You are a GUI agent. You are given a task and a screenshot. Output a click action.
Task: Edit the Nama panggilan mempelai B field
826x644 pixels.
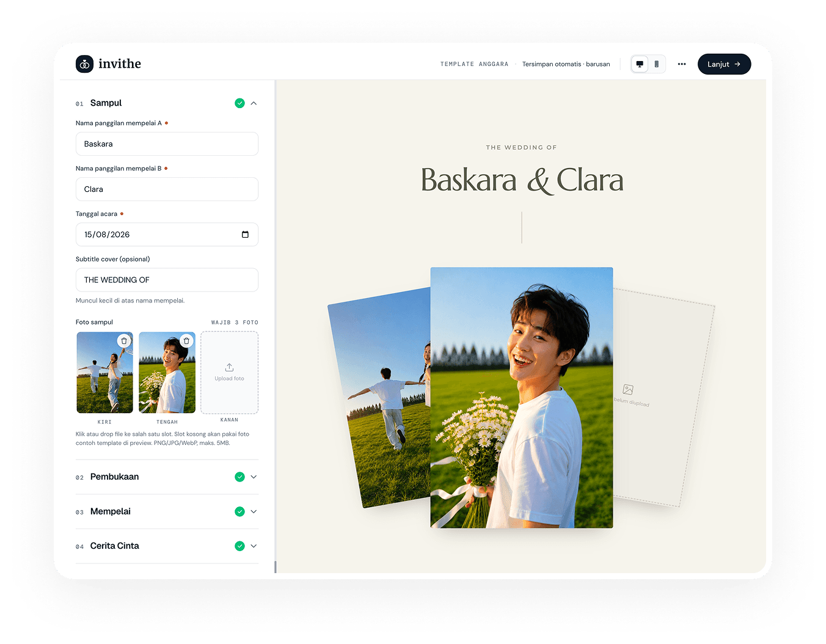click(167, 189)
